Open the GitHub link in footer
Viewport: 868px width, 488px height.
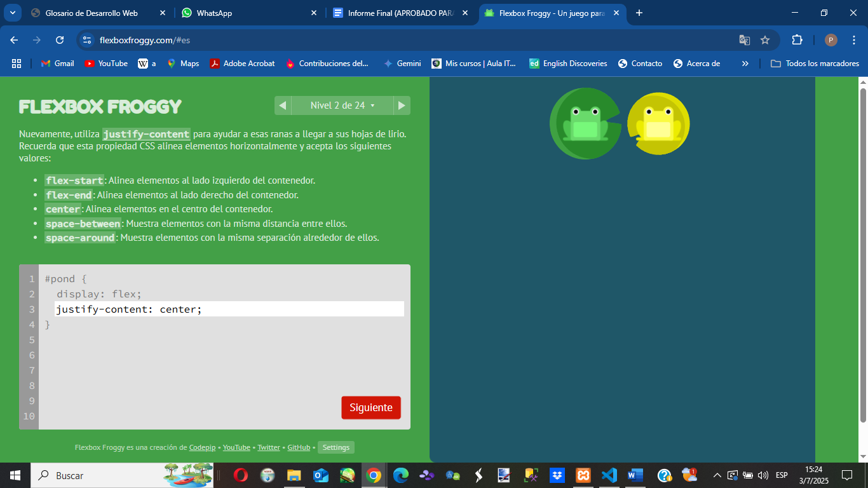tap(299, 447)
